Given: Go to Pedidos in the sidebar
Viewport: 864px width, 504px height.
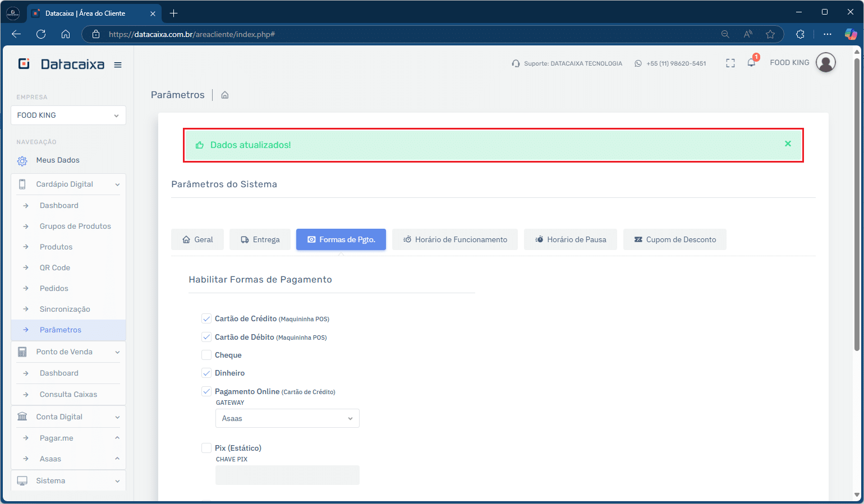Looking at the screenshot, I should (54, 289).
